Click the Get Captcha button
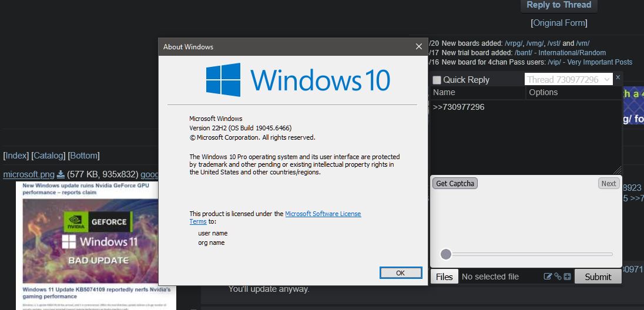The width and height of the screenshot is (644, 310). point(455,184)
